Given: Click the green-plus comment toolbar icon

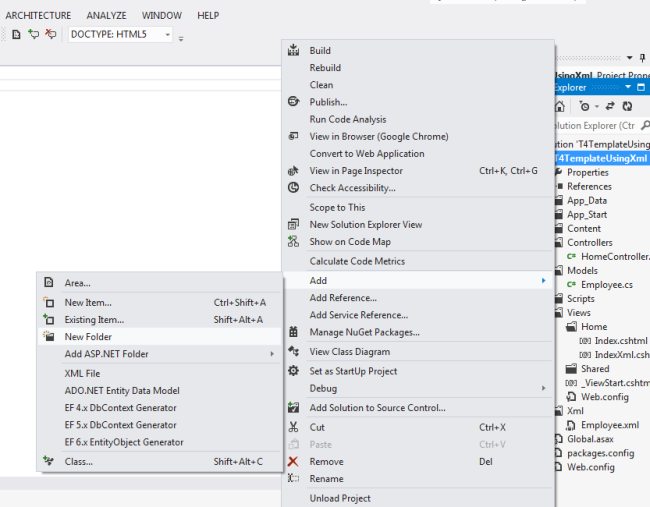Looking at the screenshot, I should point(34,34).
